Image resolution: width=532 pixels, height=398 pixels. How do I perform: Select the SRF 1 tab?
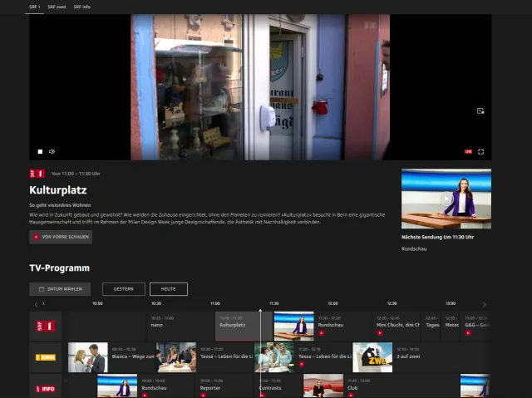(x=34, y=7)
